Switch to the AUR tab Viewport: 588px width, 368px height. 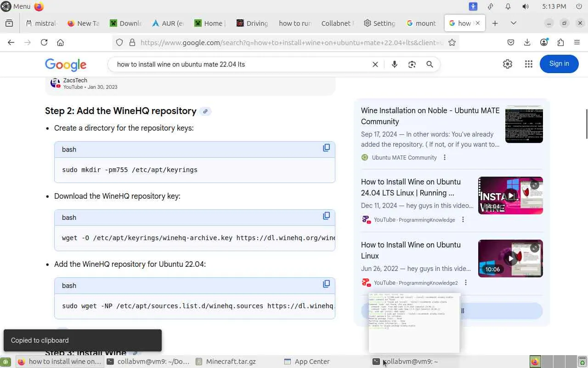point(168,23)
